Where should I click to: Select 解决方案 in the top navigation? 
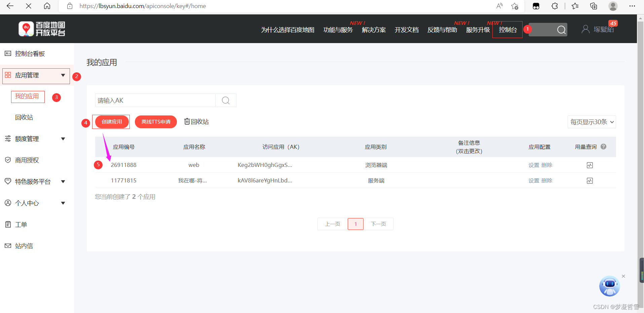coord(373,30)
